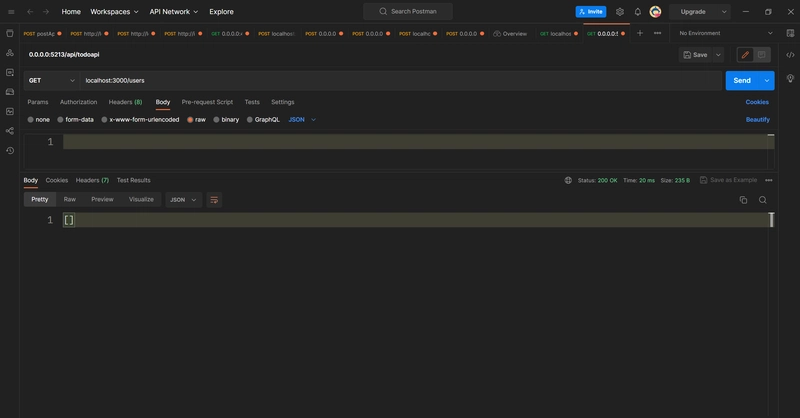Open the tab options ellipsis menu
The width and height of the screenshot is (800, 418).
(x=658, y=33)
